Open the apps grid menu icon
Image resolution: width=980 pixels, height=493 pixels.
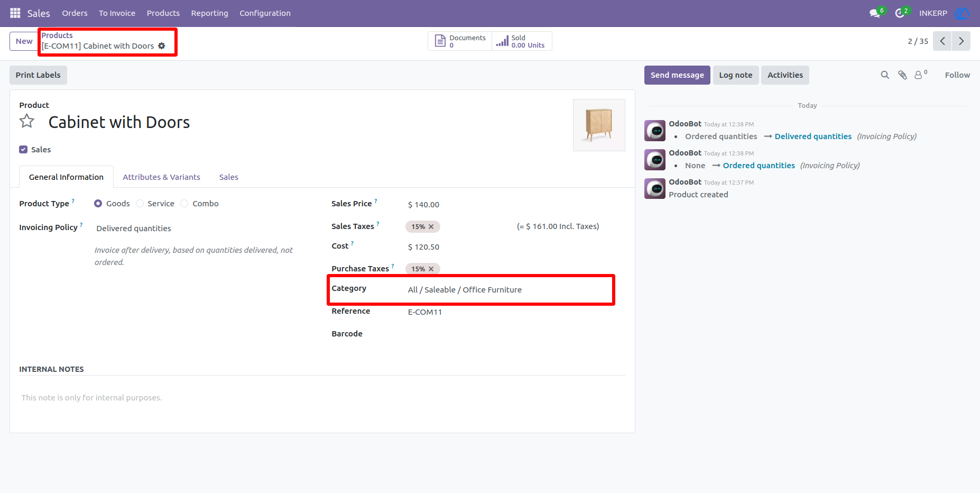click(15, 13)
